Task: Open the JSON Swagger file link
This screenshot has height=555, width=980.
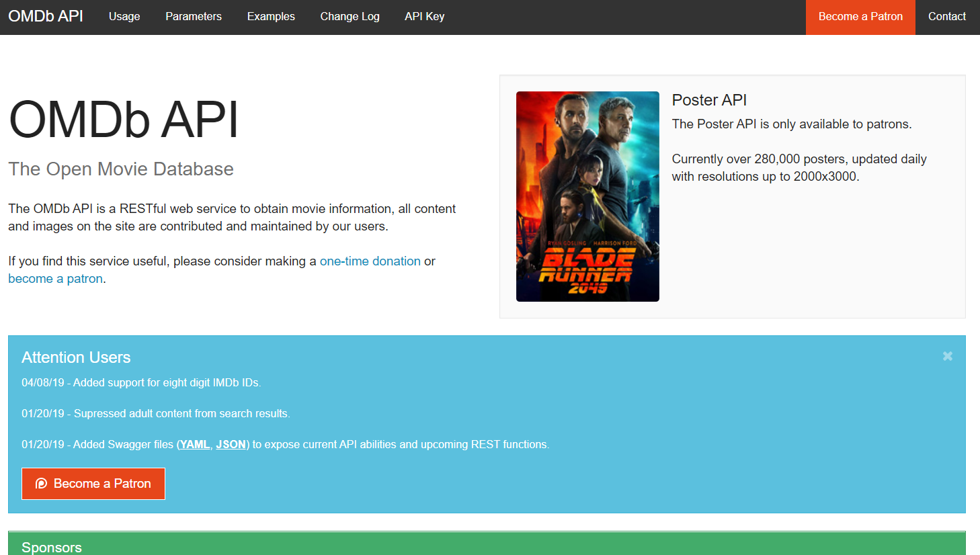Action: coord(231,445)
